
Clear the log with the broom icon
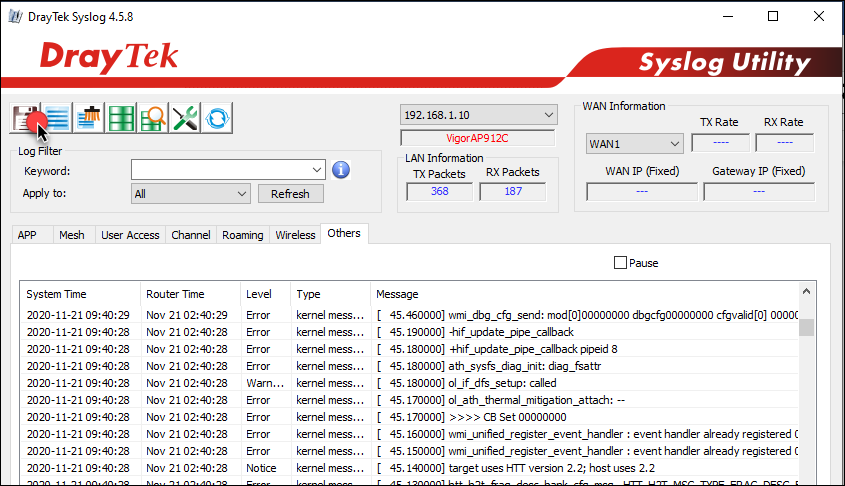[89, 118]
